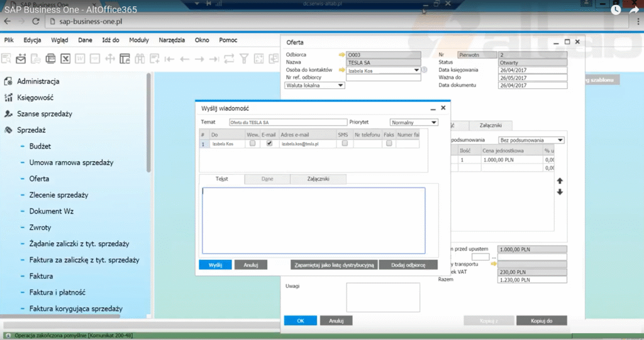Move the offer row down with the down arrow
The height and width of the screenshot is (340, 644).
(x=560, y=192)
